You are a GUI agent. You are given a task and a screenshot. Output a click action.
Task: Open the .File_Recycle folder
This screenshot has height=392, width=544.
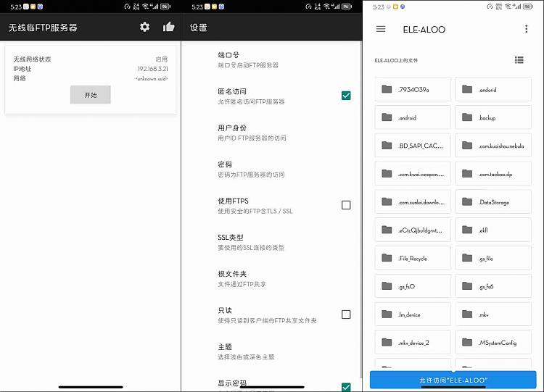pos(413,258)
